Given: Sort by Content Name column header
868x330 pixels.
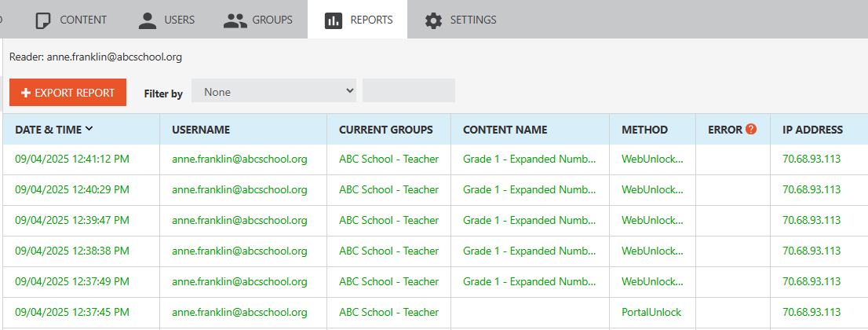Looking at the screenshot, I should point(505,130).
